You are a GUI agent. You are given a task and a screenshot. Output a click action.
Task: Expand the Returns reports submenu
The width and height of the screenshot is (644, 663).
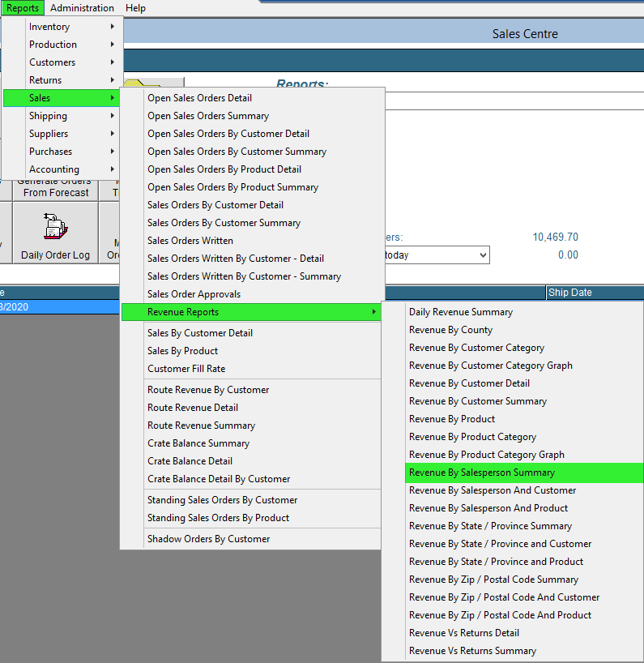(62, 80)
